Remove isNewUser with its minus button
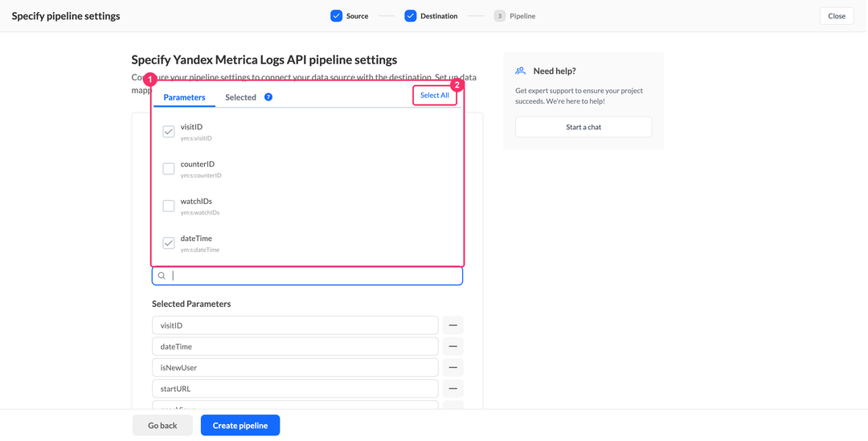This screenshot has width=868, height=441. pyautogui.click(x=452, y=367)
